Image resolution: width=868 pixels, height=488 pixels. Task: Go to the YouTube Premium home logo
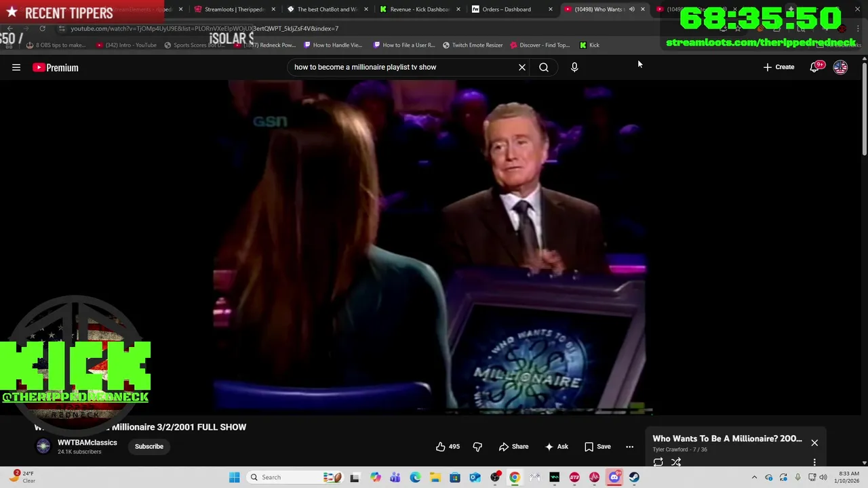point(56,67)
